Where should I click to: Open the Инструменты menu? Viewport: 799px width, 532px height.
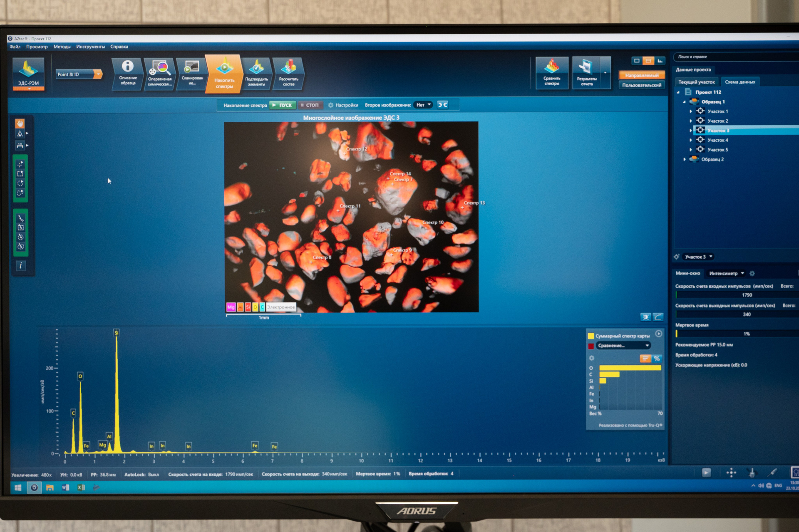click(90, 47)
